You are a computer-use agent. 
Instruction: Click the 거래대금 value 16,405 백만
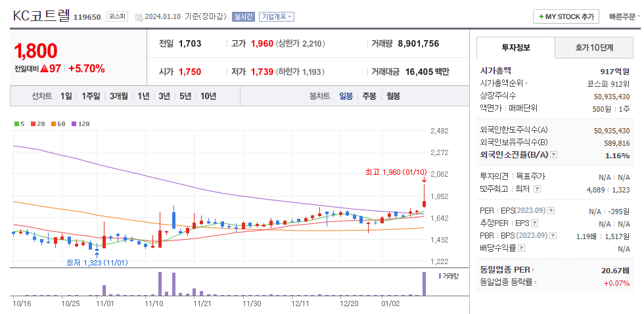427,72
